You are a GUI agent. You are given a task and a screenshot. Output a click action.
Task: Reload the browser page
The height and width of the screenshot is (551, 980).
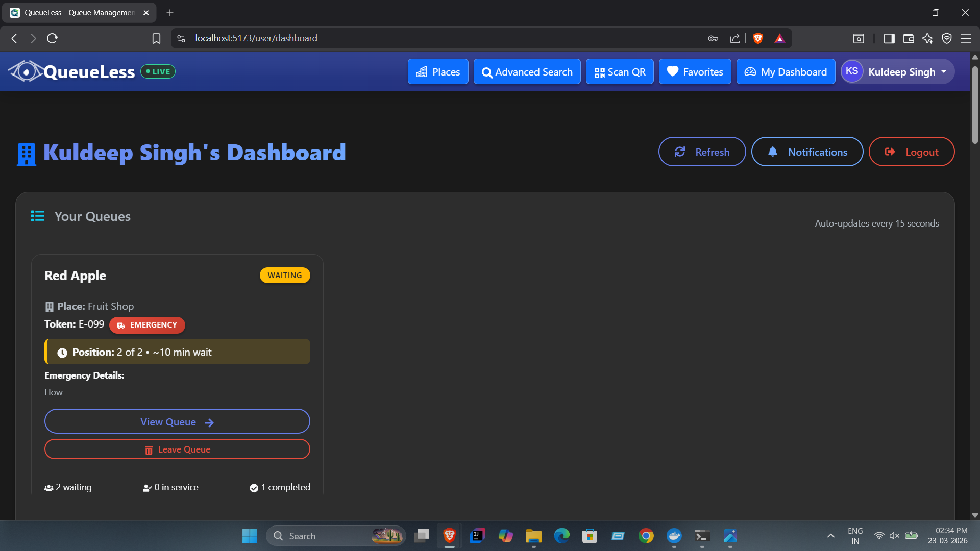tap(52, 38)
